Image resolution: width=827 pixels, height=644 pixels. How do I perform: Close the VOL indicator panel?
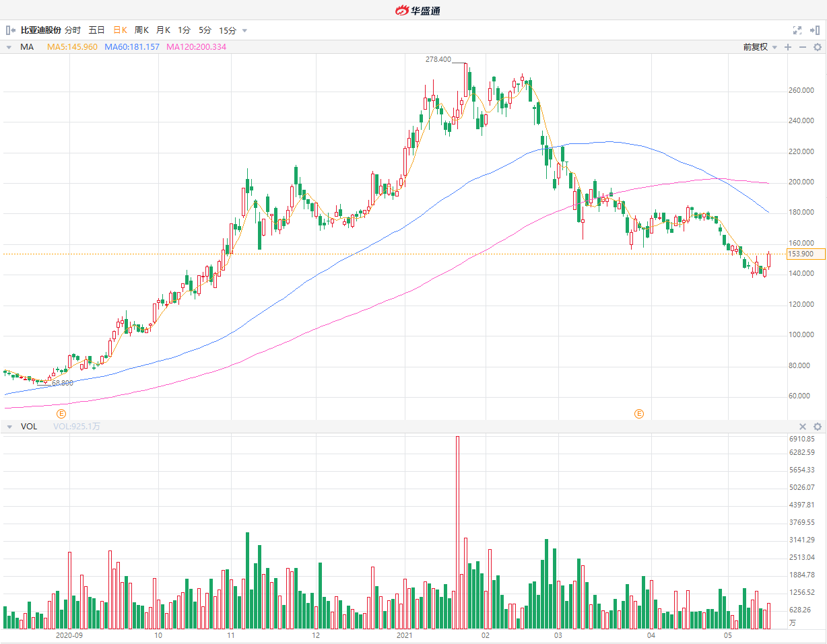(x=803, y=427)
